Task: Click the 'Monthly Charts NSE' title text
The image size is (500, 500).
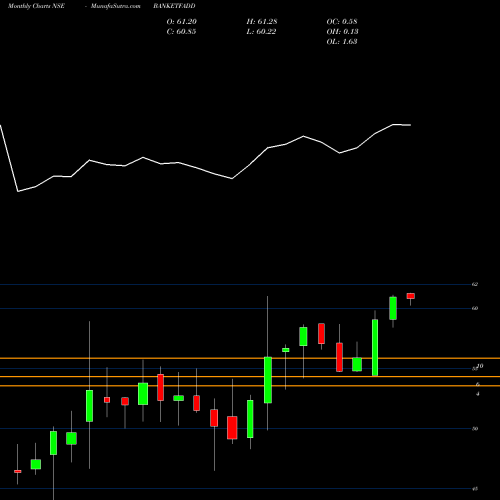Action: (36, 6)
